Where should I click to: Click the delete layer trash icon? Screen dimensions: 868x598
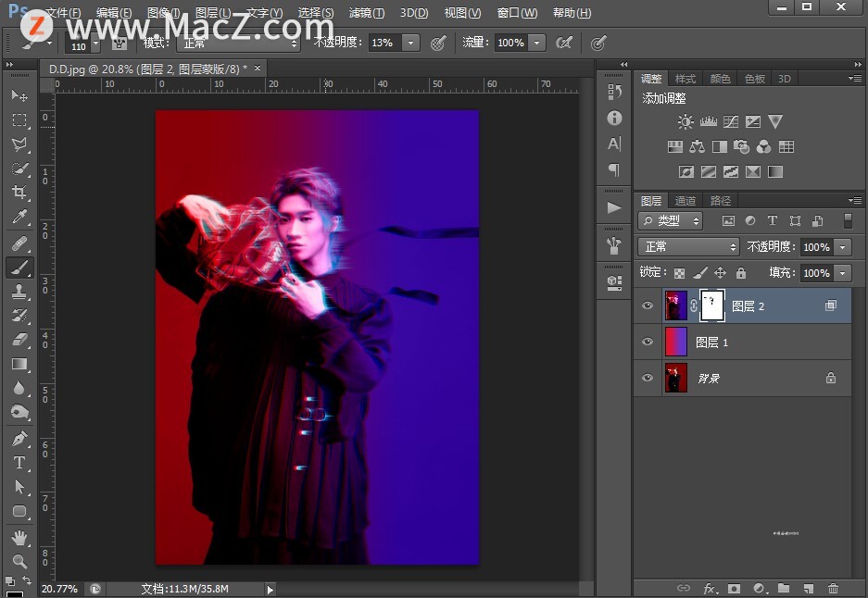tap(833, 588)
